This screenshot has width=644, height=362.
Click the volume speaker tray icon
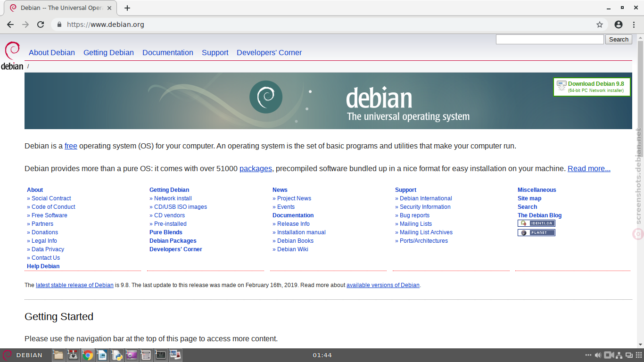click(598, 355)
